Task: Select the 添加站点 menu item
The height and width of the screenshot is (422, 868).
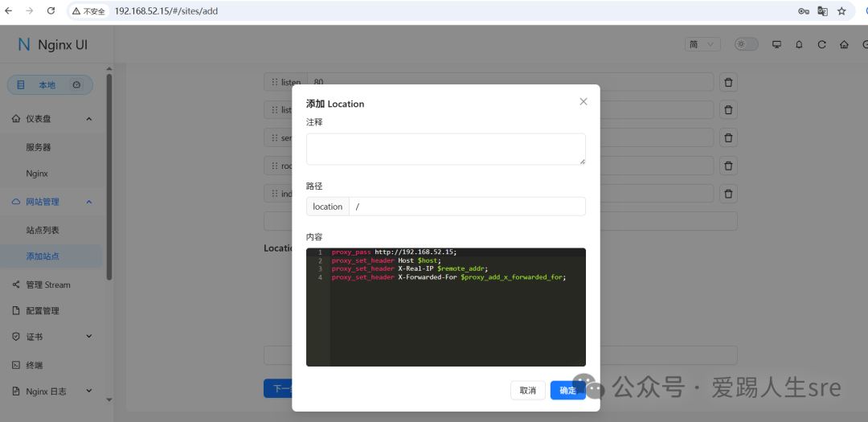Action: (x=51, y=256)
